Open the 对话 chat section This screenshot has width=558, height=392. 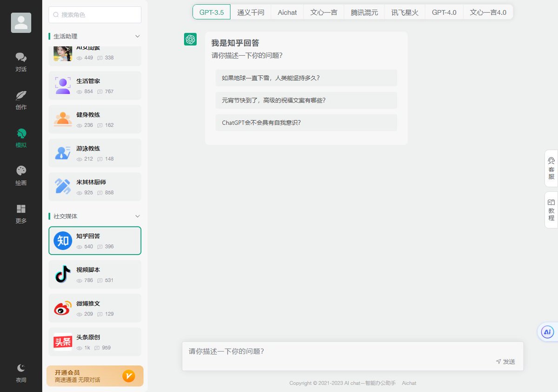(x=21, y=62)
